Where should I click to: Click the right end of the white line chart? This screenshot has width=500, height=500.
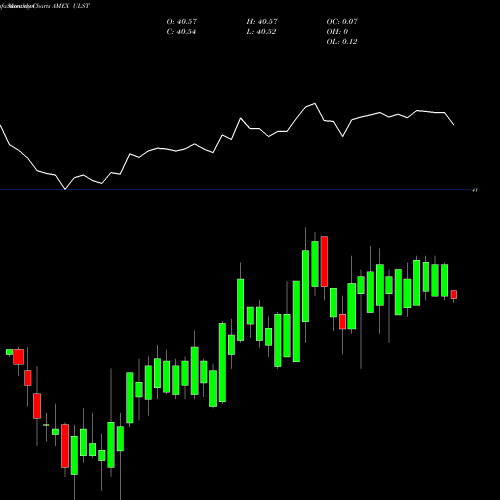click(x=454, y=125)
